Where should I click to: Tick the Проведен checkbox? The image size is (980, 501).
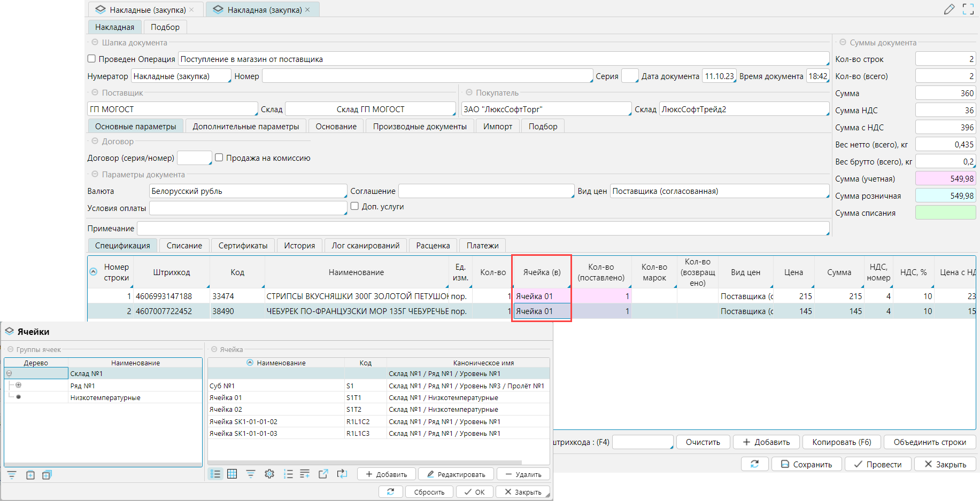[x=91, y=59]
